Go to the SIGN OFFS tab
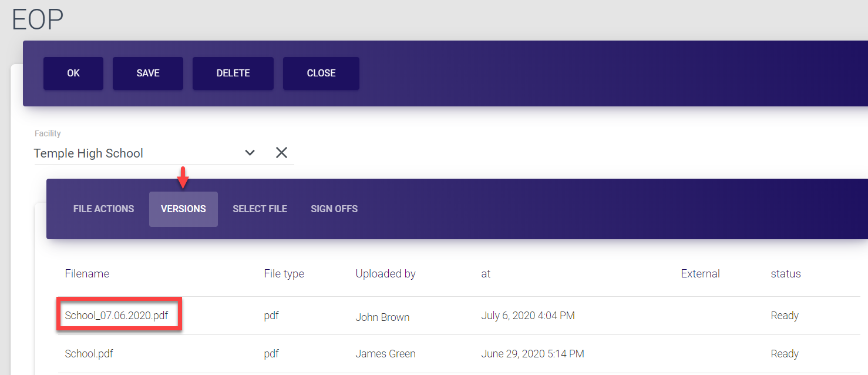This screenshot has width=868, height=375. tap(334, 209)
